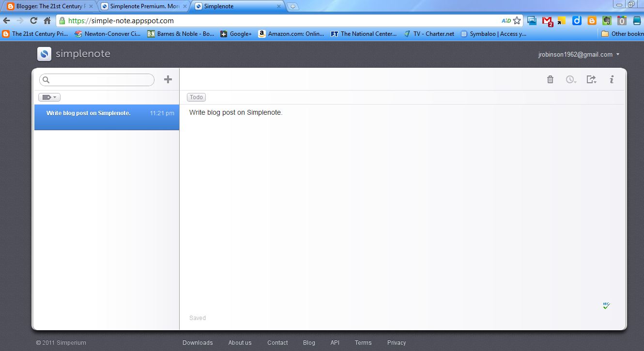Toggle spell check icon at editor bottom right

[x=606, y=305]
